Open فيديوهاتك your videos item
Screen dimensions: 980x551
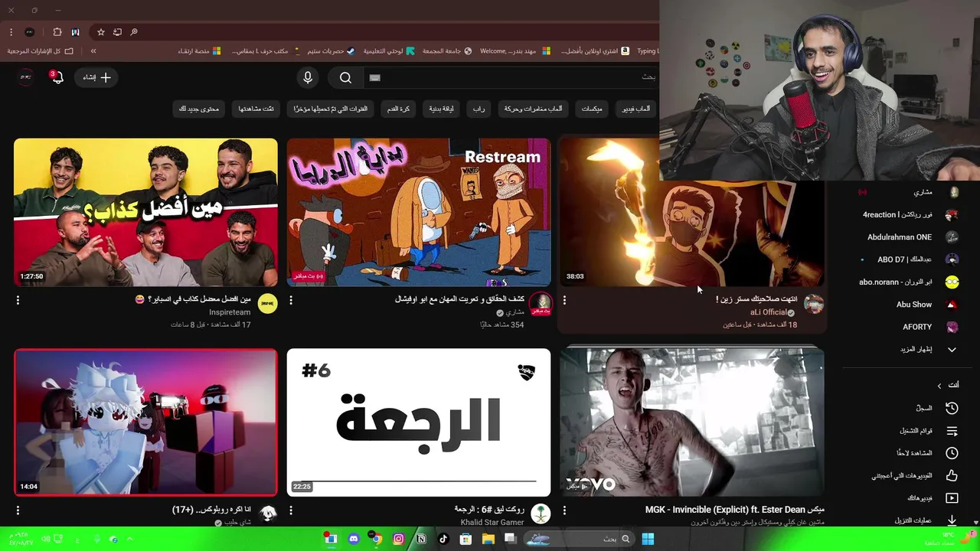click(910, 498)
